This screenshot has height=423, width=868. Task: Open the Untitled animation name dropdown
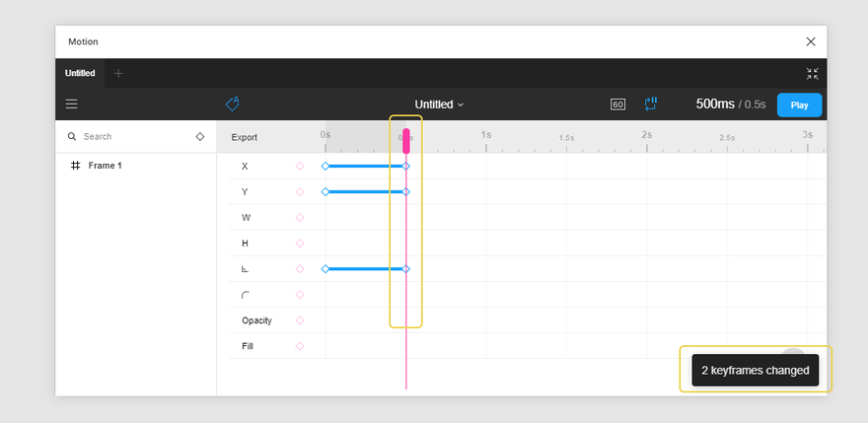click(440, 105)
